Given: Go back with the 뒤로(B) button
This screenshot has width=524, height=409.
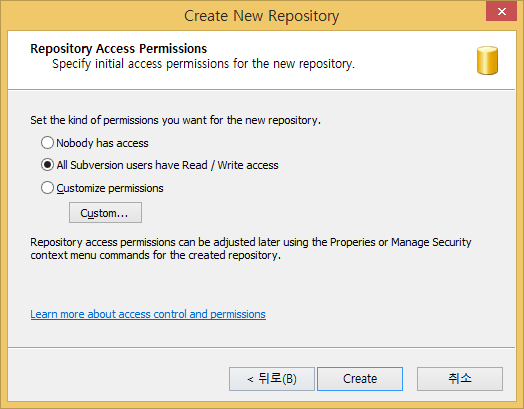Looking at the screenshot, I should pyautogui.click(x=272, y=379).
